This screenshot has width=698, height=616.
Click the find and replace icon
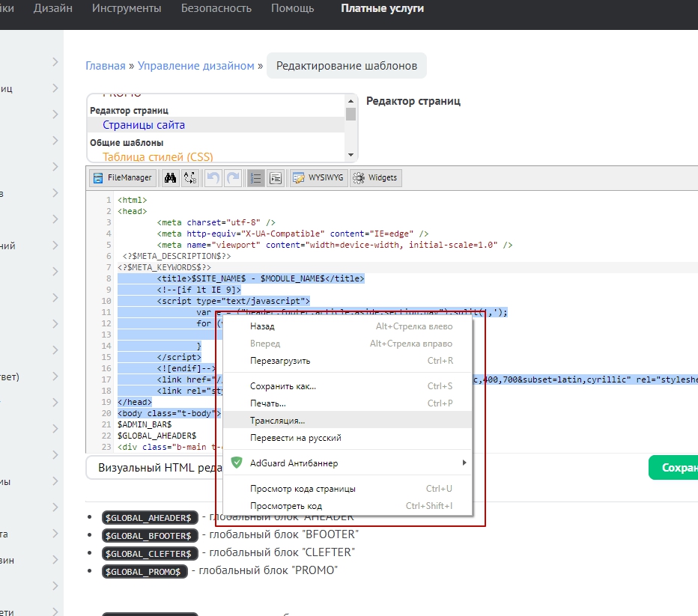click(190, 178)
